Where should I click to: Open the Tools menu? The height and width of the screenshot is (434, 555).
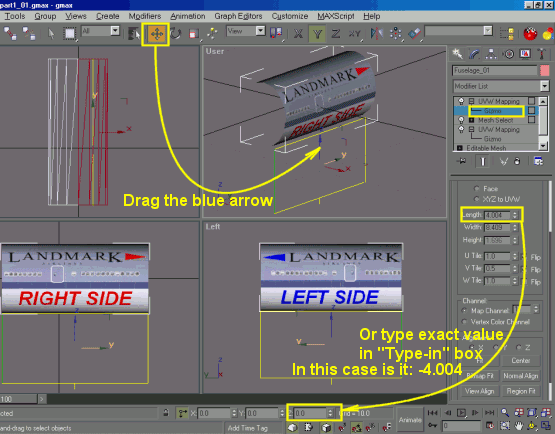click(15, 16)
